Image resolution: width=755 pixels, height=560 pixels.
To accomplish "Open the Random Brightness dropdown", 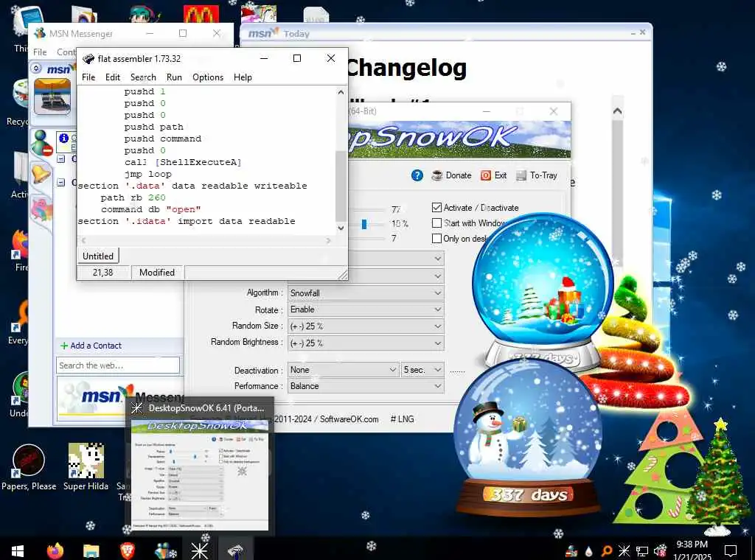I will pyautogui.click(x=366, y=343).
